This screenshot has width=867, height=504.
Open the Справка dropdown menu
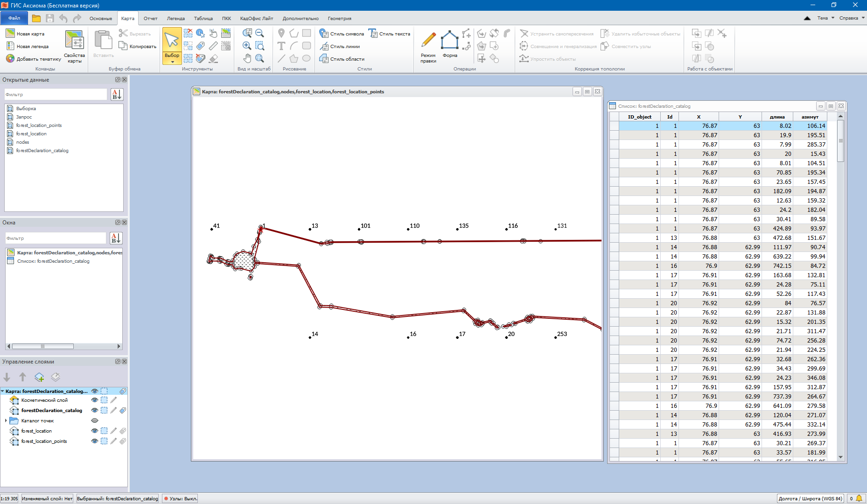[851, 18]
